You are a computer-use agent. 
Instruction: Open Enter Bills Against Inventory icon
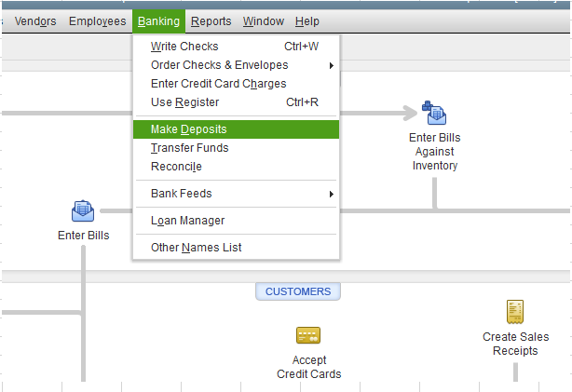pos(434,114)
